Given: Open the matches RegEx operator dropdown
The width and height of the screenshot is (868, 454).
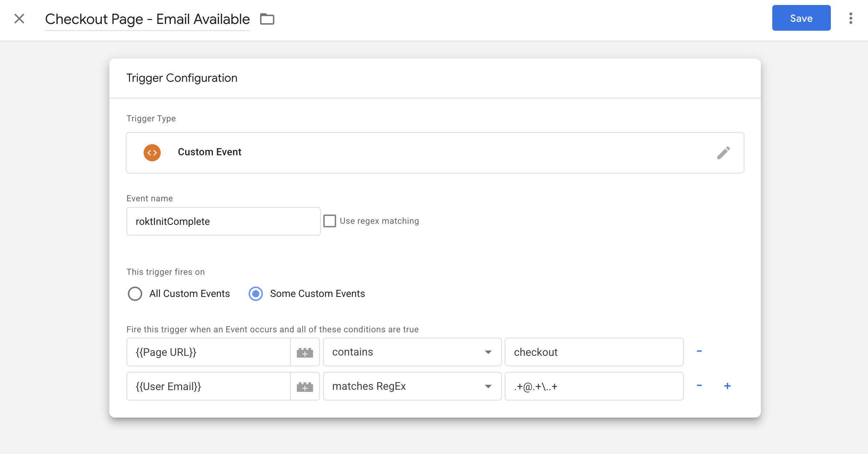Looking at the screenshot, I should (411, 386).
